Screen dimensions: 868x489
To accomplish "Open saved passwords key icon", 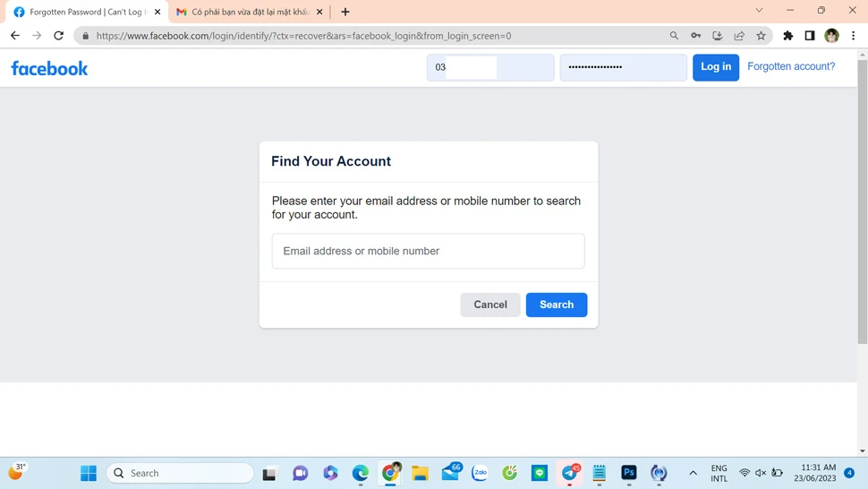I will (x=696, y=36).
